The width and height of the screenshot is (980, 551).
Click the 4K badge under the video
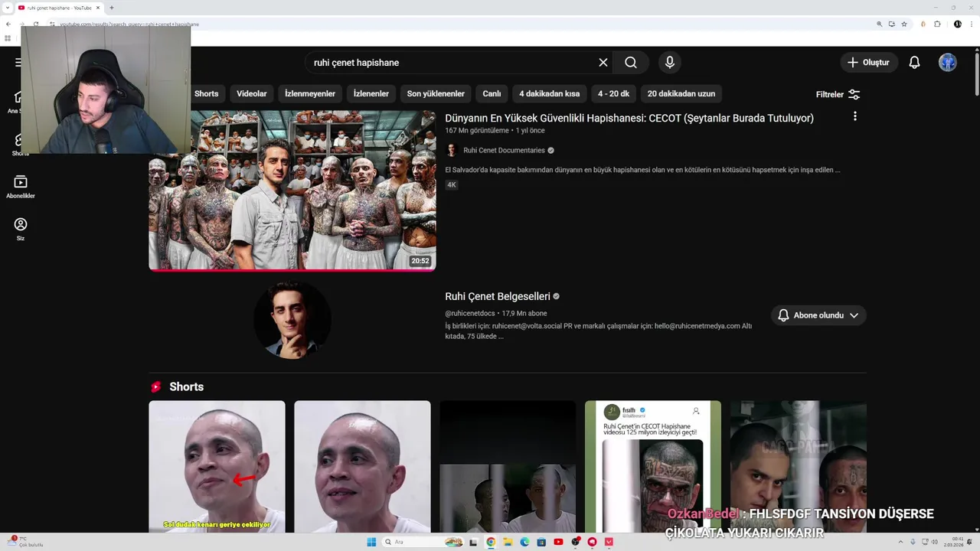(452, 184)
